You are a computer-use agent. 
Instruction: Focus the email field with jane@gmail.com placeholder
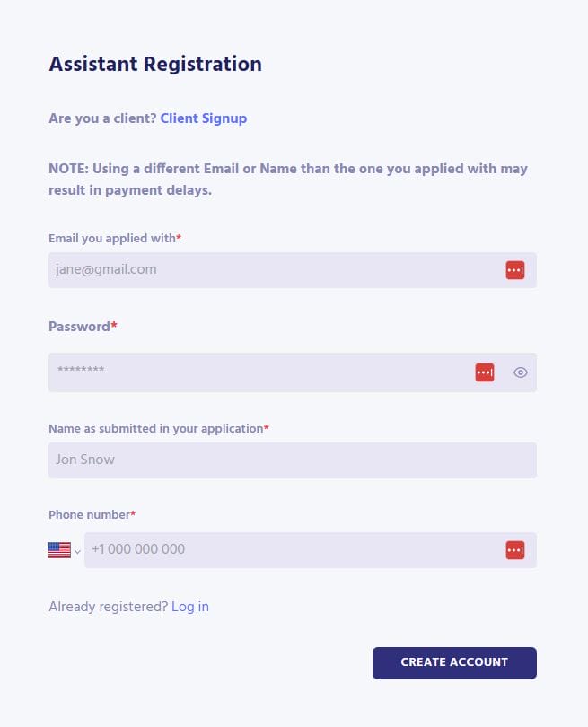[269, 270]
